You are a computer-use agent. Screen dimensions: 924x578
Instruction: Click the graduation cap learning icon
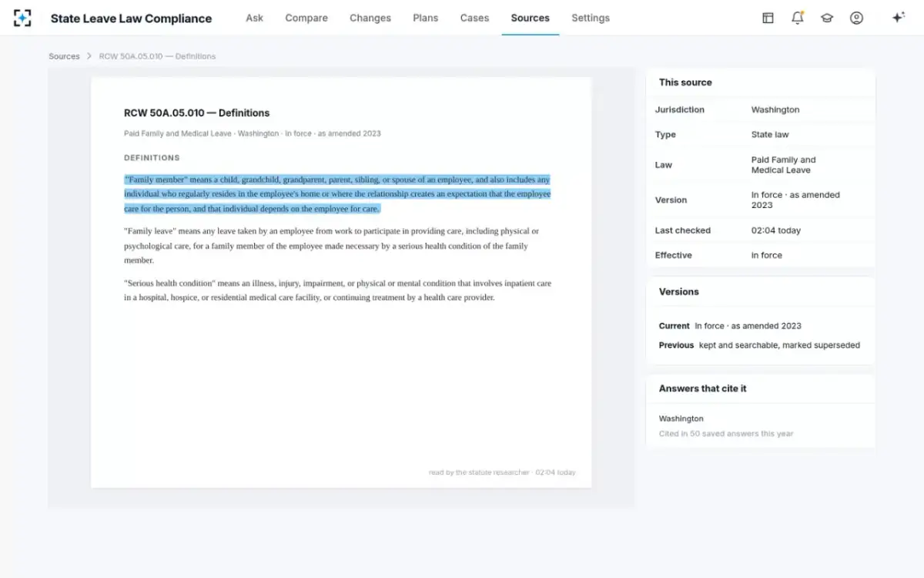827,18
